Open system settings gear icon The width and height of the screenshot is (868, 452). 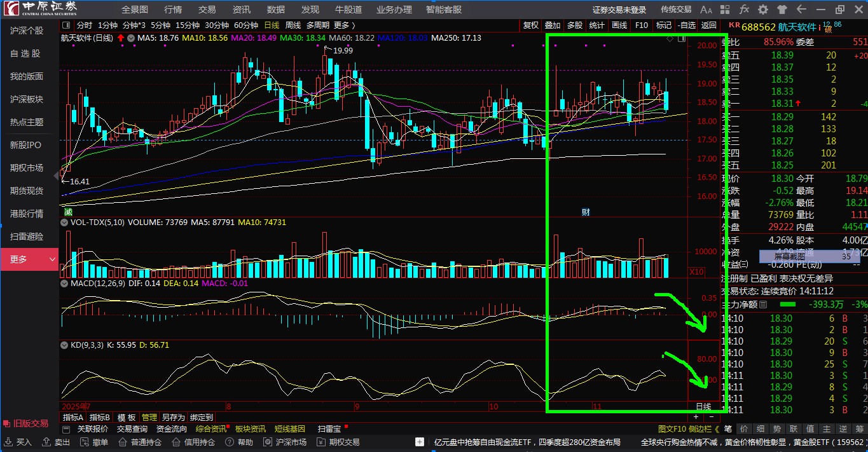click(763, 10)
